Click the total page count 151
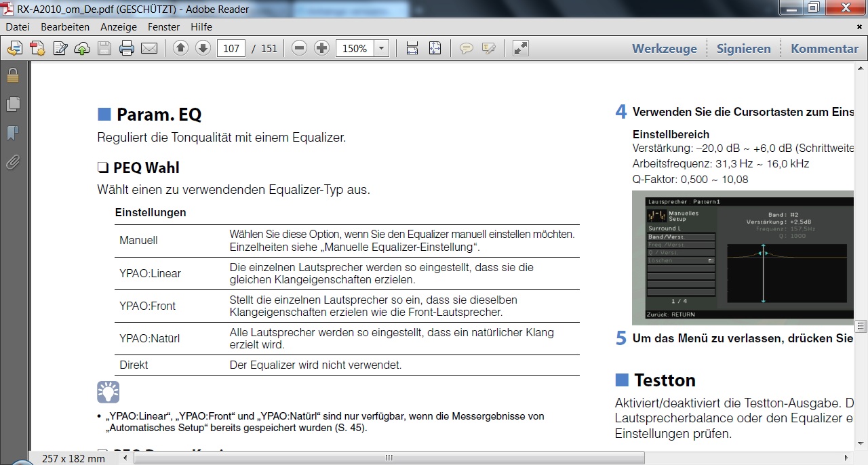Image resolution: width=868 pixels, height=465 pixels. pyautogui.click(x=269, y=49)
